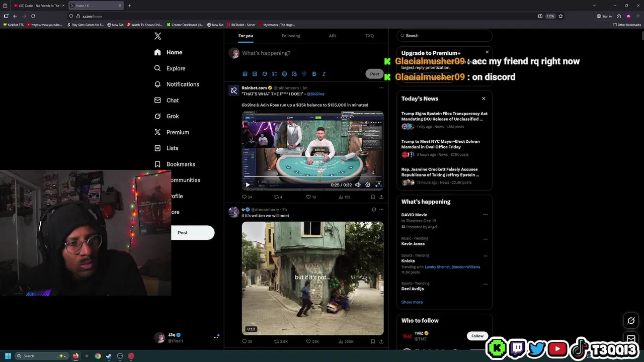Screen dimensions: 644x362
Task: Open Explore in the sidebar
Action: (x=170, y=68)
